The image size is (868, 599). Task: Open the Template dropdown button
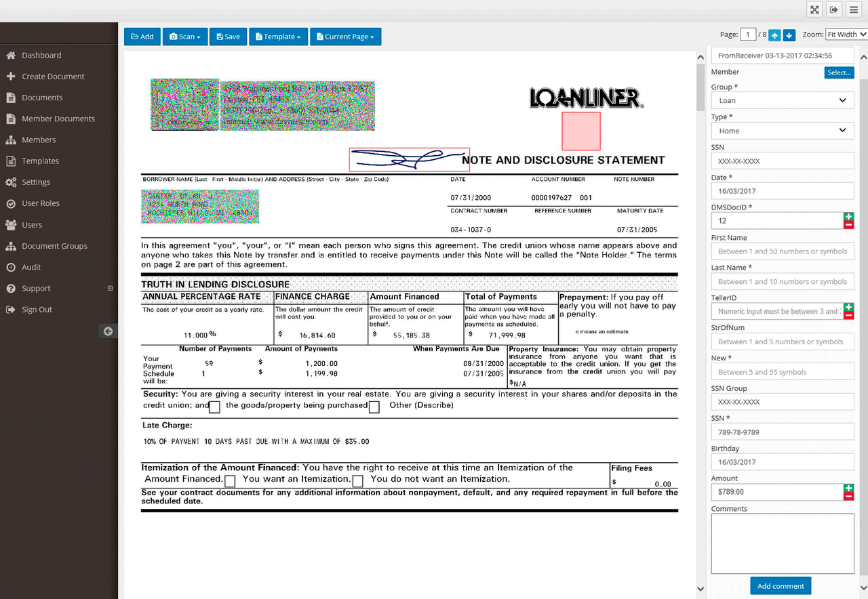(x=278, y=37)
